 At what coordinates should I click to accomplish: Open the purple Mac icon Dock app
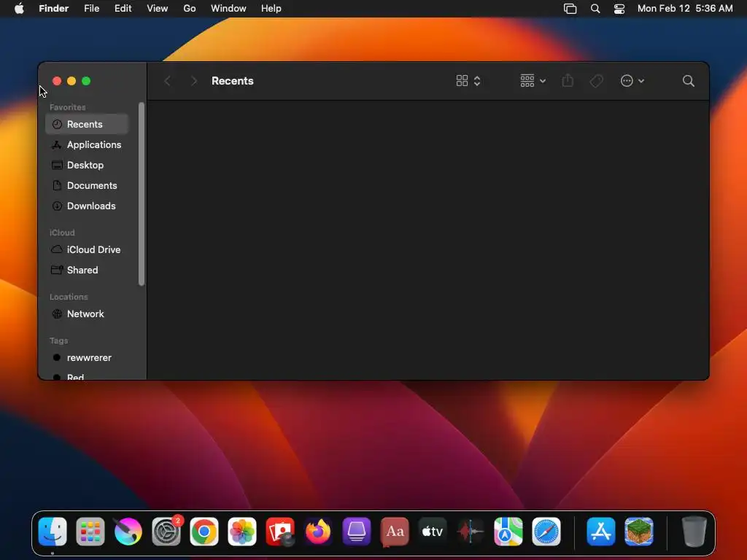[356, 531]
